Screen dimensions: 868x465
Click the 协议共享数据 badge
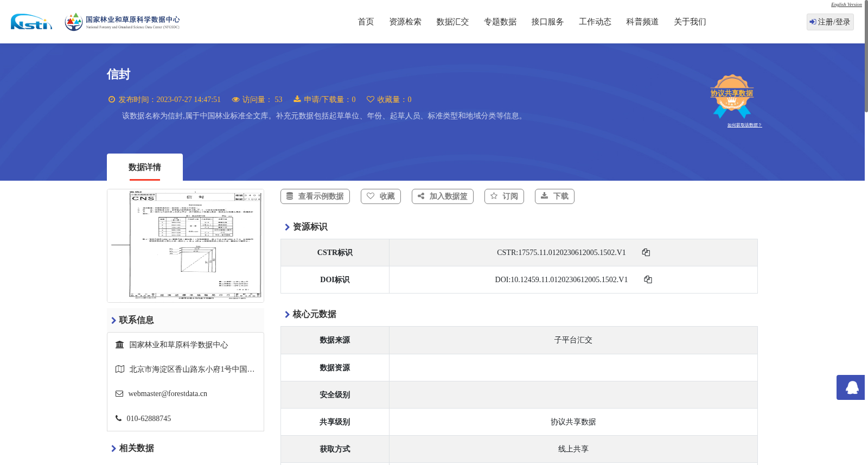click(x=732, y=96)
